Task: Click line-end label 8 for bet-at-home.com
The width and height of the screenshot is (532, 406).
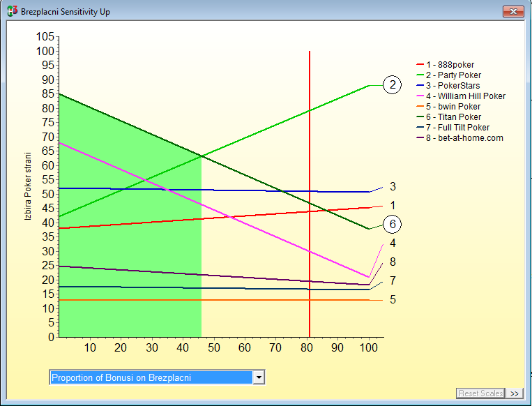Action: (393, 262)
